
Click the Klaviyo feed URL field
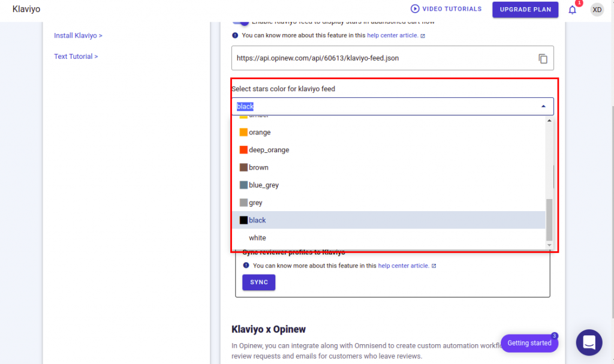392,58
